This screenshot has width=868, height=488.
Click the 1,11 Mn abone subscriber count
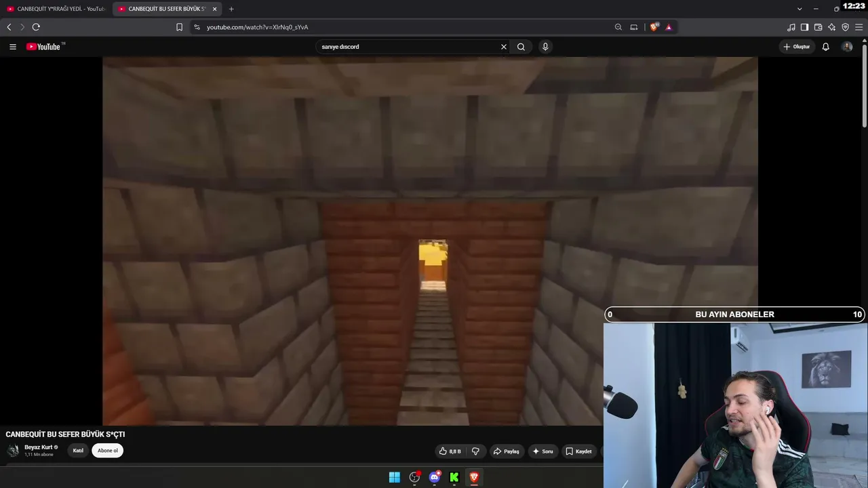point(39,455)
